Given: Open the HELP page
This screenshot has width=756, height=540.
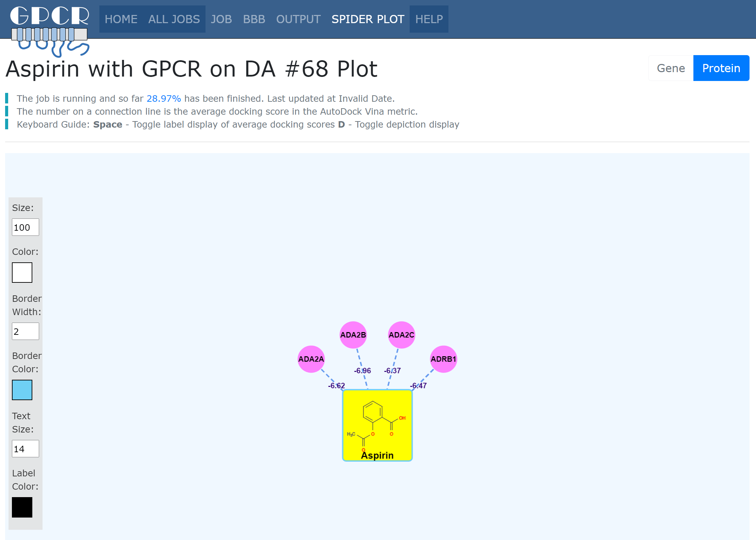Looking at the screenshot, I should tap(429, 19).
